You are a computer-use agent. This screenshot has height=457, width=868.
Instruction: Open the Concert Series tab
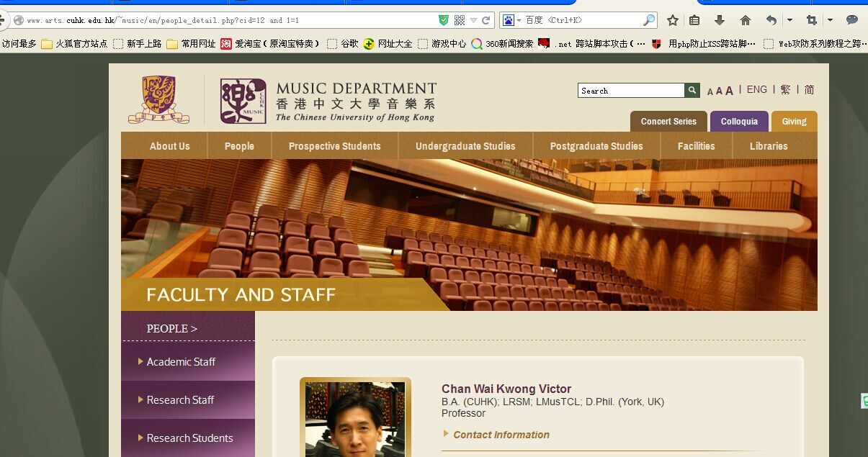coord(668,121)
